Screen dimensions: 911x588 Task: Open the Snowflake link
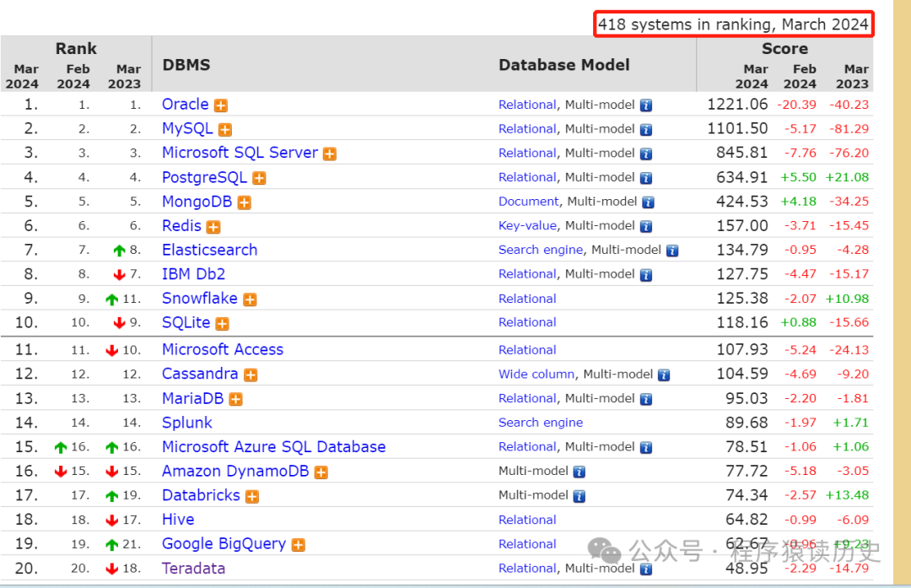pyautogui.click(x=200, y=298)
